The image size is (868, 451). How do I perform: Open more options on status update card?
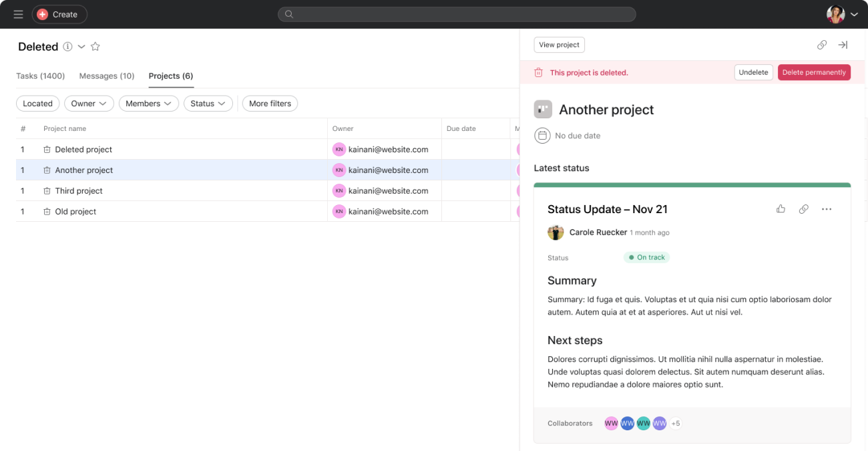click(827, 209)
